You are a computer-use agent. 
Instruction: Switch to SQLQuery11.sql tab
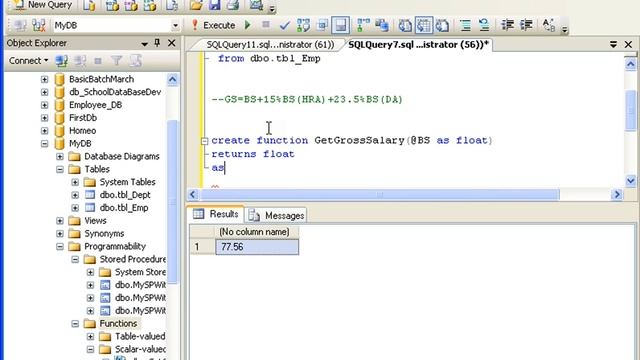[270, 44]
